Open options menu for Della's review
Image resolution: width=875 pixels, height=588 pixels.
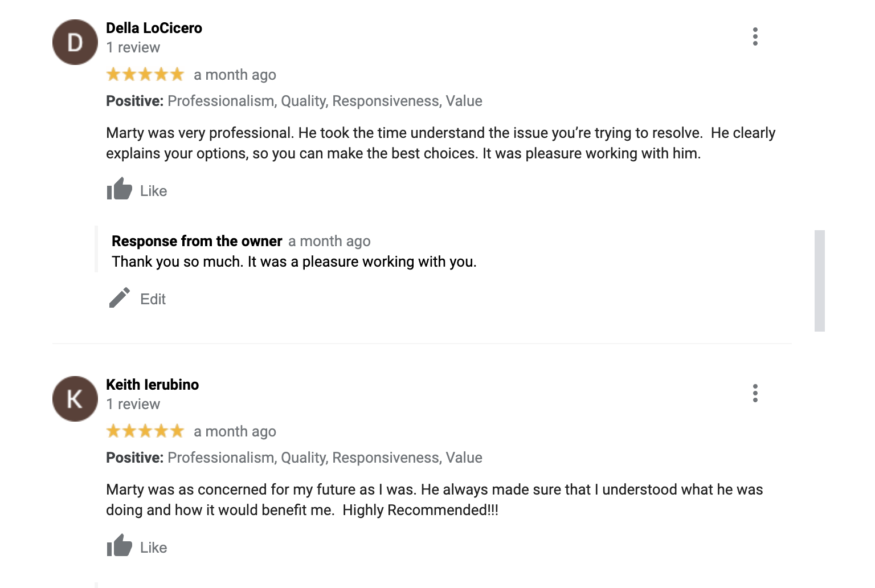tap(755, 36)
